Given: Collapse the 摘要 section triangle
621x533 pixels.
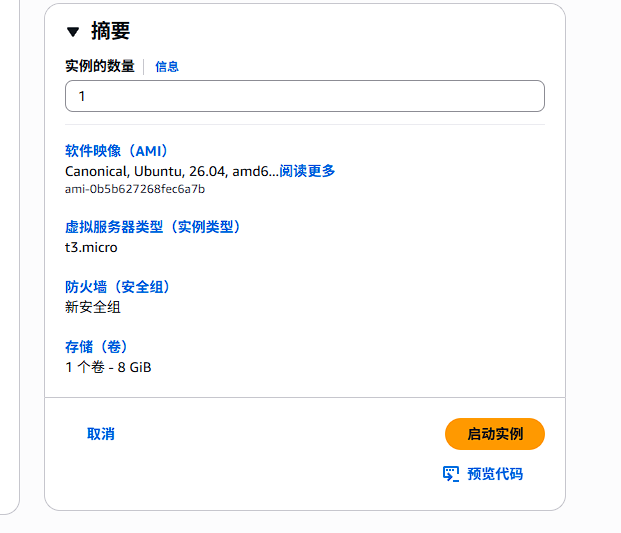Looking at the screenshot, I should 73,32.
